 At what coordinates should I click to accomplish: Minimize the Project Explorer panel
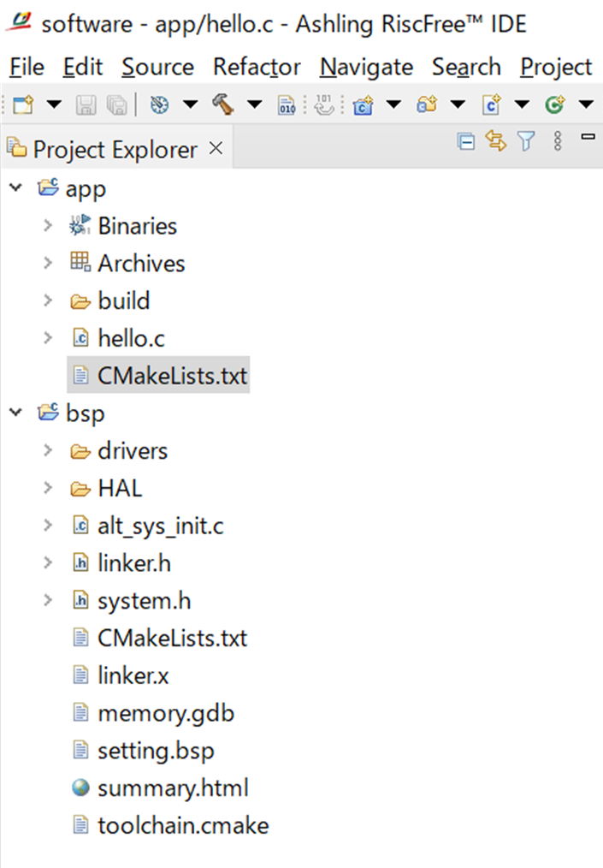(x=588, y=137)
